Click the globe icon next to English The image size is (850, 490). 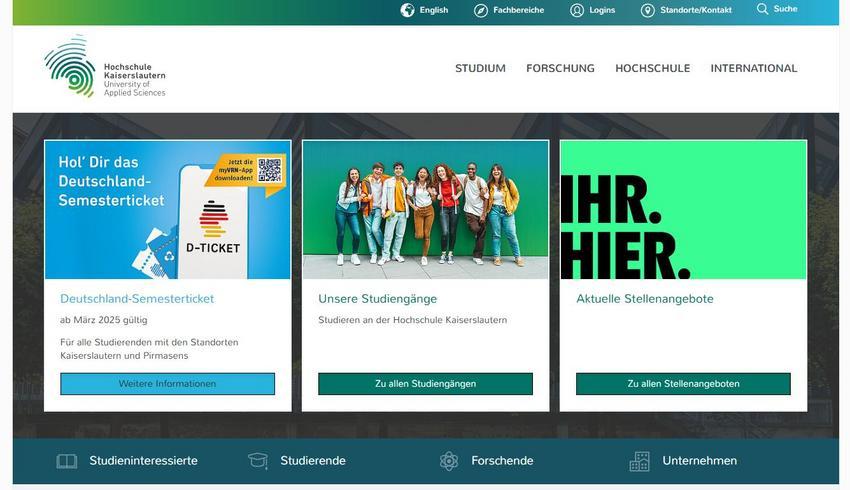point(407,10)
